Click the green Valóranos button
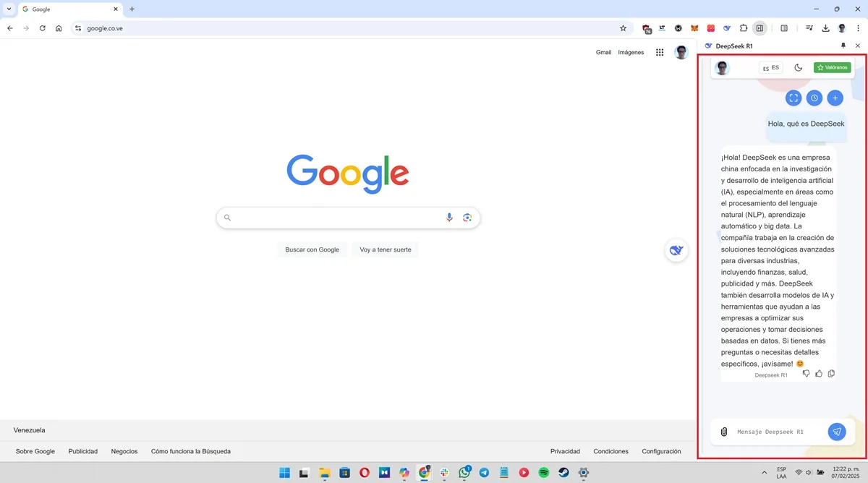Screen dimensions: 868x483 coord(833,68)
